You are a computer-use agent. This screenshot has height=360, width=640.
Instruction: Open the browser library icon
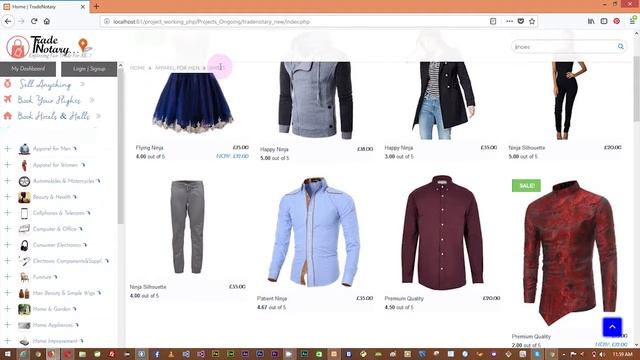point(591,21)
